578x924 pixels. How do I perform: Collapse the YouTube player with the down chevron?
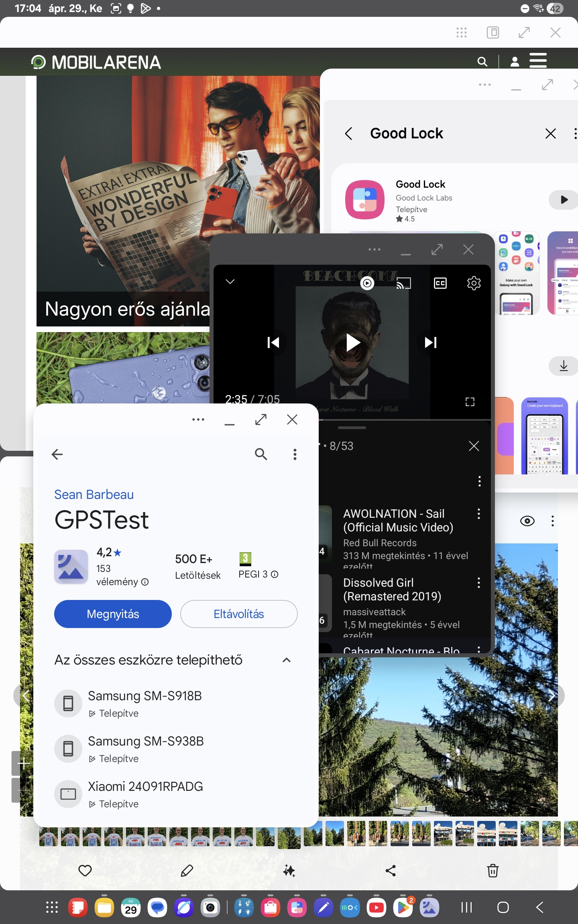(230, 282)
